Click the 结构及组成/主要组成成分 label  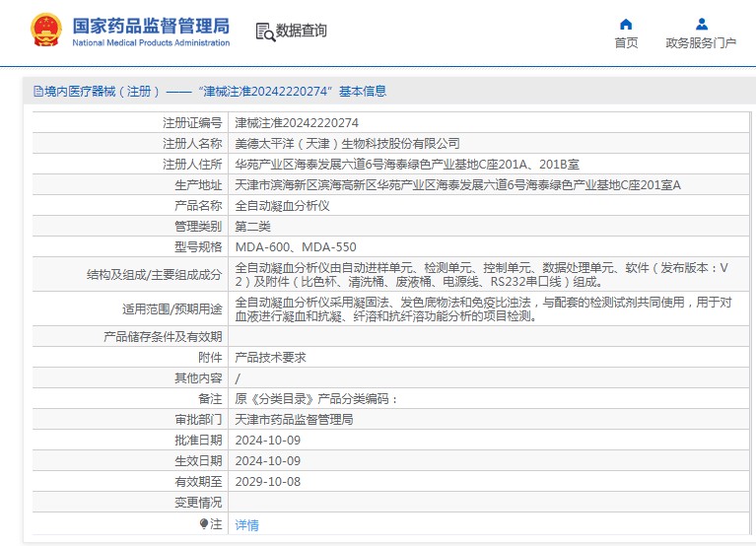pos(155,275)
